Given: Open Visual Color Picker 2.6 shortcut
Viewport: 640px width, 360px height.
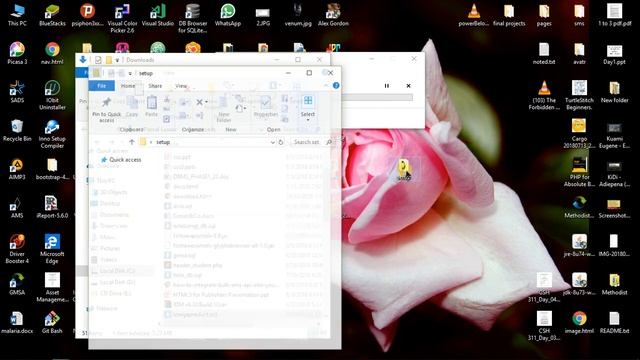Looking at the screenshot, I should pos(122,19).
